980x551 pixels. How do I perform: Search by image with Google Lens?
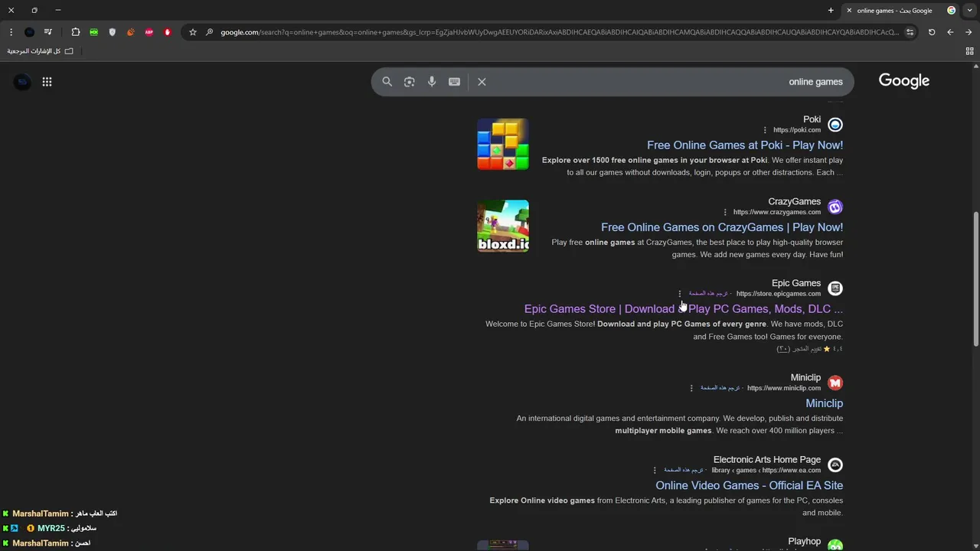410,82
